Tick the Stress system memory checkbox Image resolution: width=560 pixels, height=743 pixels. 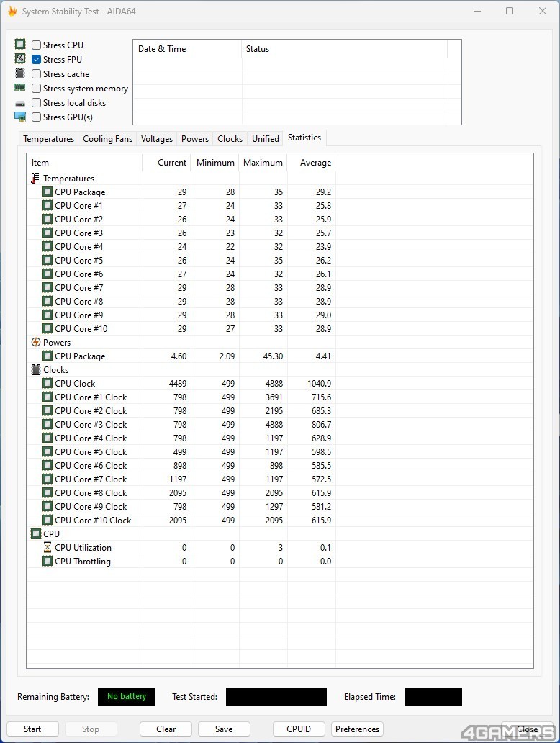[36, 88]
